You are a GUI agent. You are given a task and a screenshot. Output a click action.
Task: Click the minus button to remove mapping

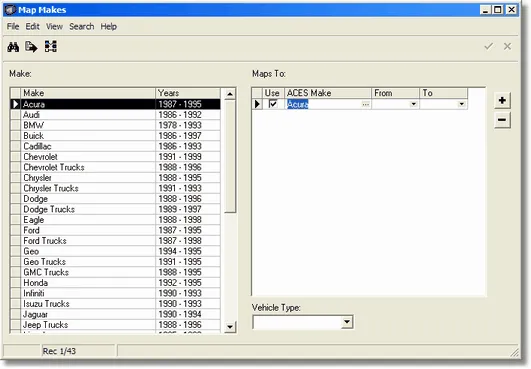pyautogui.click(x=502, y=120)
